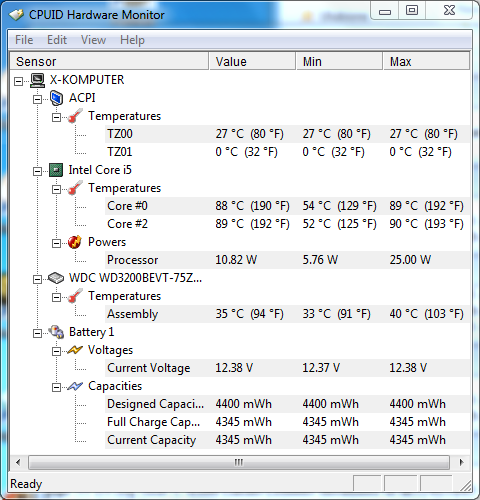Click the Capacities graph icon
This screenshot has width=480, height=500.
75,386
